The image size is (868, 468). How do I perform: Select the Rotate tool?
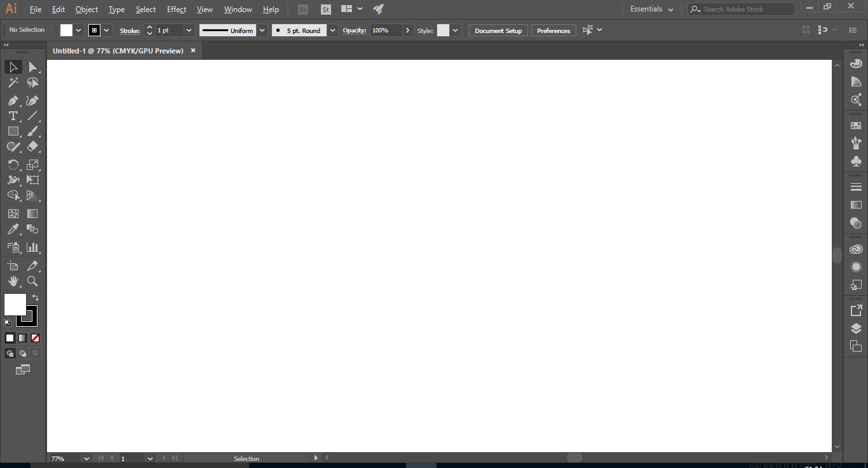13,165
